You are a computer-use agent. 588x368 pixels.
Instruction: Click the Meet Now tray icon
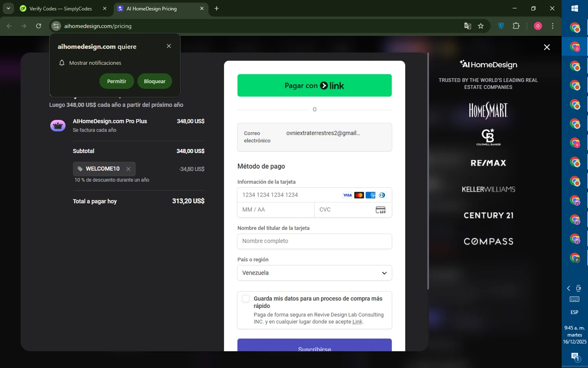coord(579,288)
